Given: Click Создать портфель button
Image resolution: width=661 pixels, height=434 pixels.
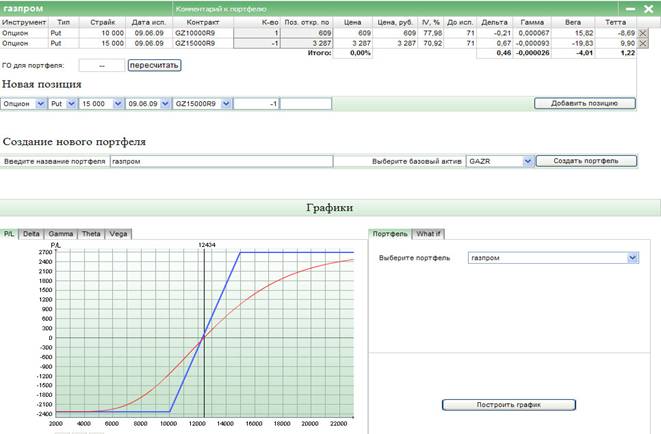Looking at the screenshot, I should 586,160.
